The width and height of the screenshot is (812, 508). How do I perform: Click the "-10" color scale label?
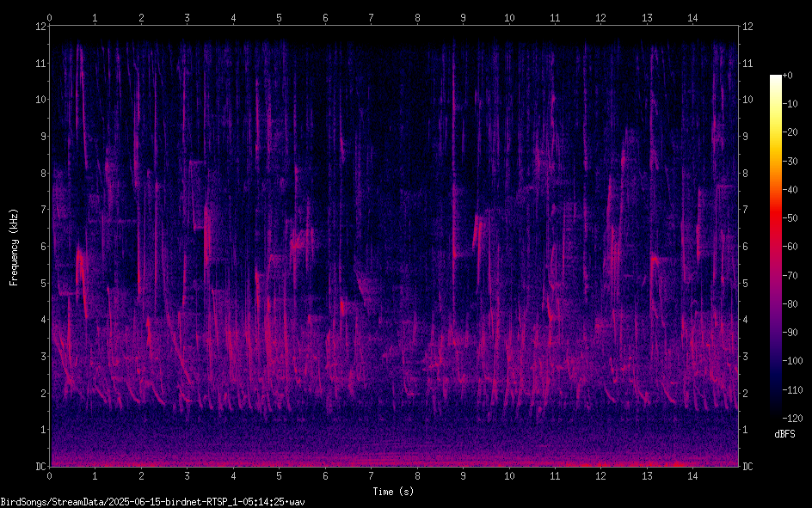click(790, 104)
